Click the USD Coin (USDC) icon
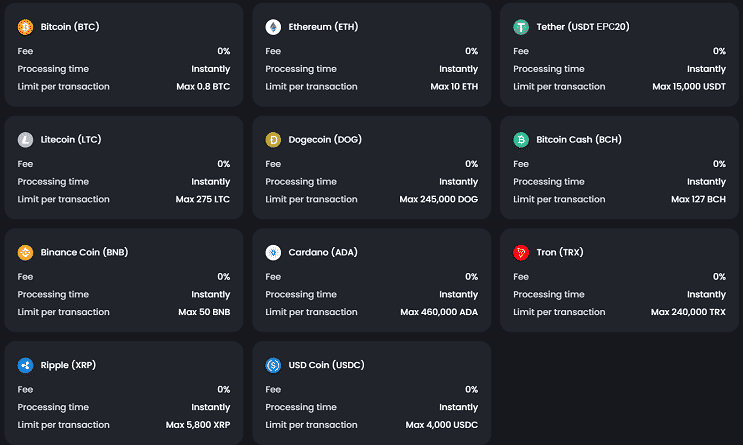Viewport: 743px width, 445px height. click(273, 365)
